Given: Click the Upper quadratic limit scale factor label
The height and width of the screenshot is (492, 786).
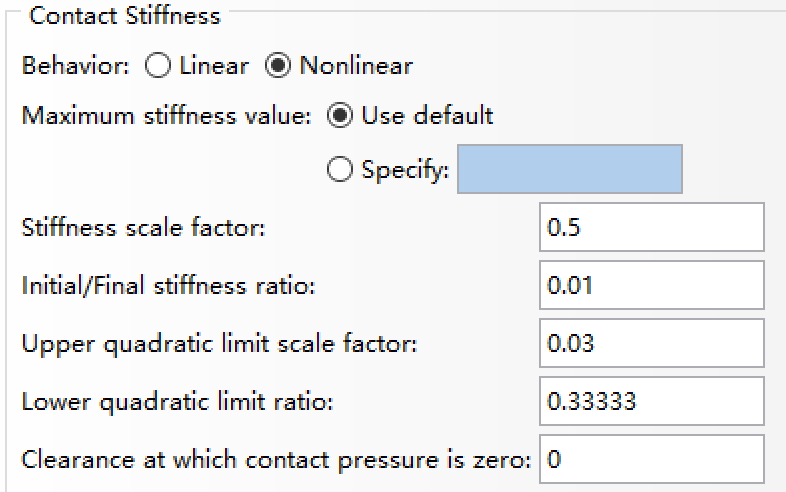Looking at the screenshot, I should (x=219, y=344).
